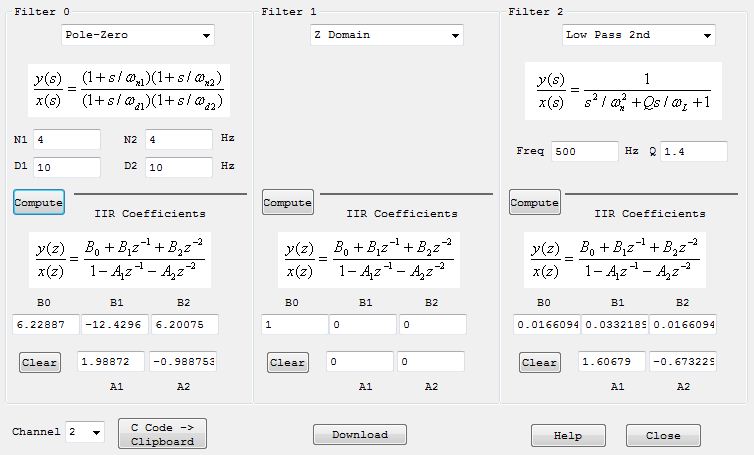
Task: Select the Filter 1 B0 coefficient field
Action: 294,324
